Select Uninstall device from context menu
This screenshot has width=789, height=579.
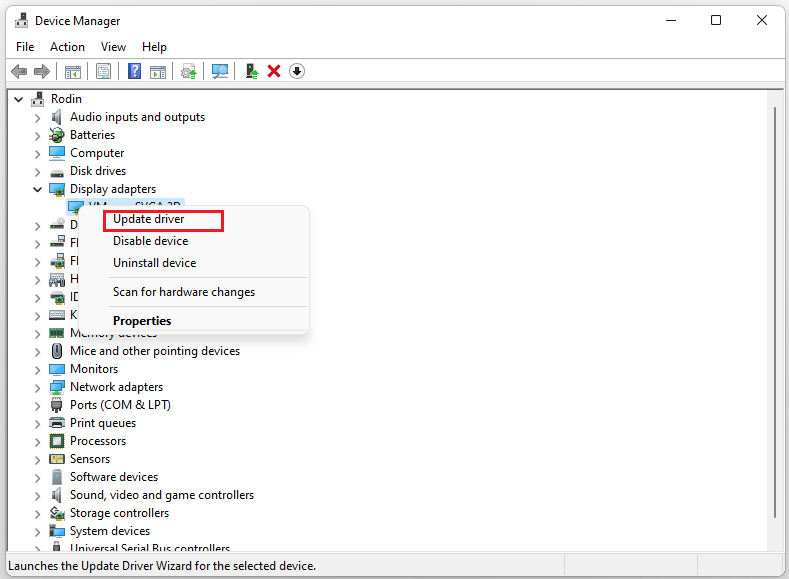154,263
